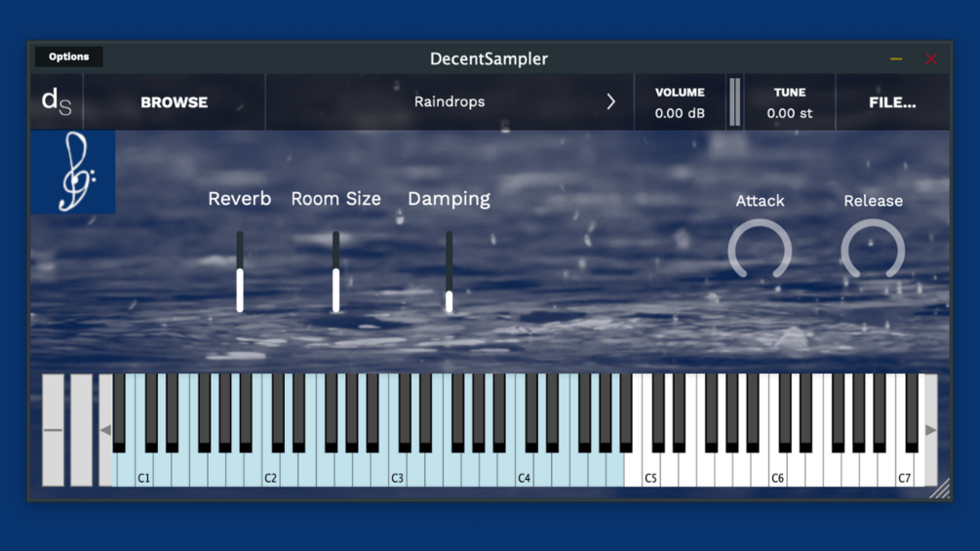980x551 pixels.
Task: Open the FILE... menu
Action: [892, 102]
